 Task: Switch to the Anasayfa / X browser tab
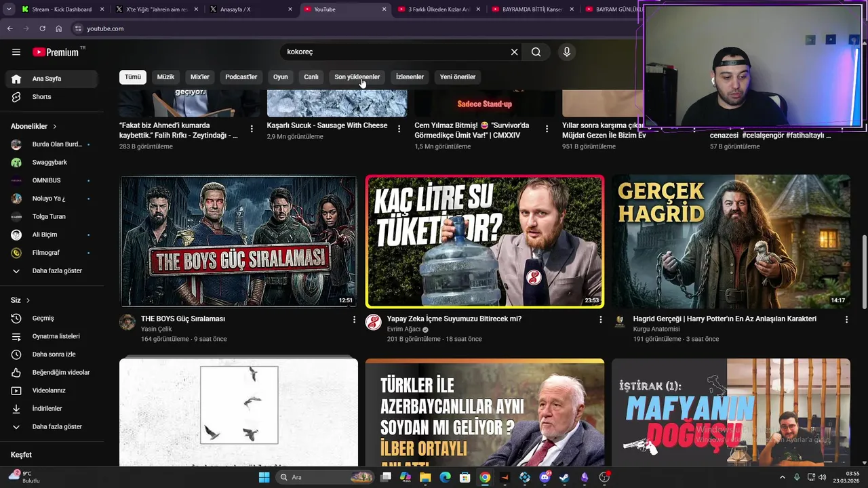coord(251,9)
